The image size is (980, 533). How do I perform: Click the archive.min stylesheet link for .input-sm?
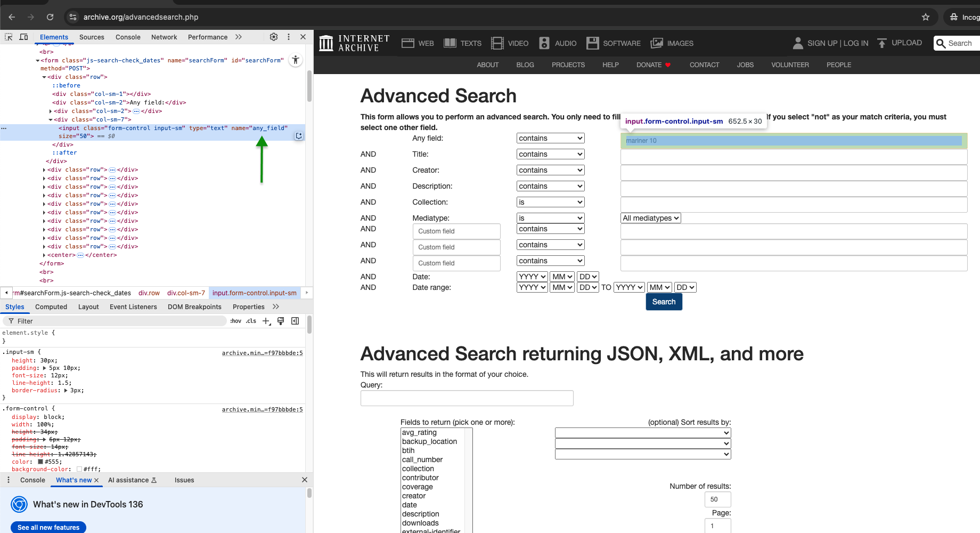pyautogui.click(x=262, y=353)
